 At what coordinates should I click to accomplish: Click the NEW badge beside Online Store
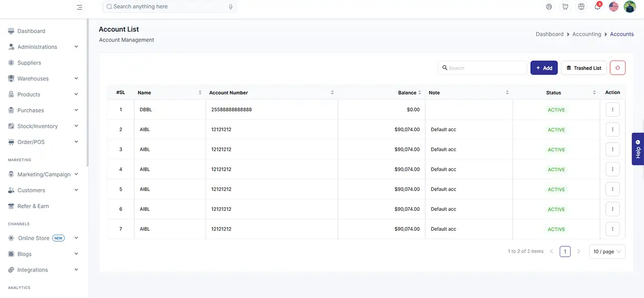[x=58, y=238]
